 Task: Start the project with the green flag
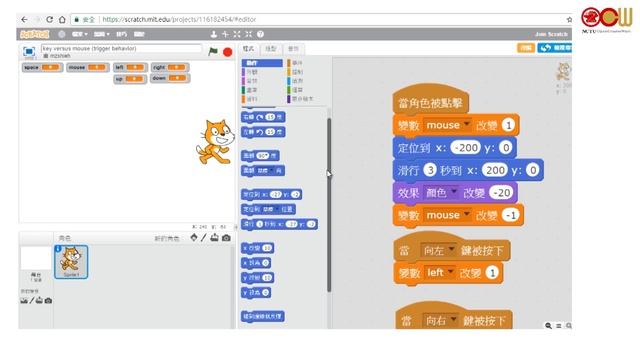(x=213, y=51)
